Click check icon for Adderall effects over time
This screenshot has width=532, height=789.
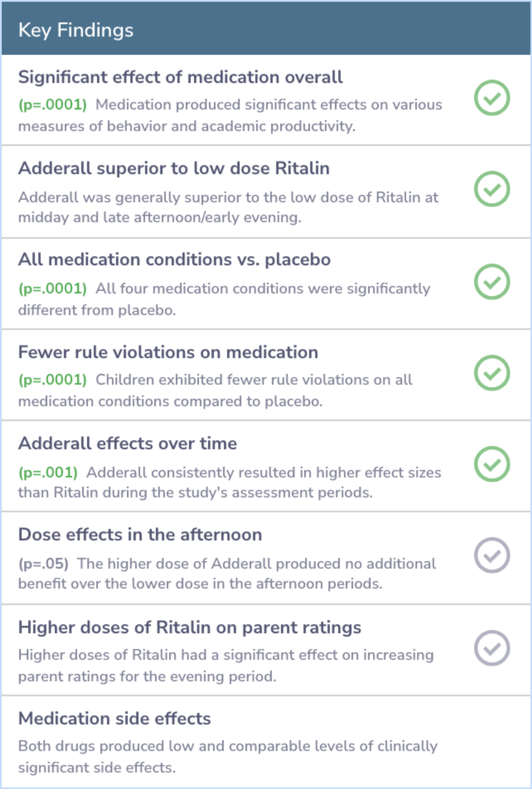tap(492, 464)
